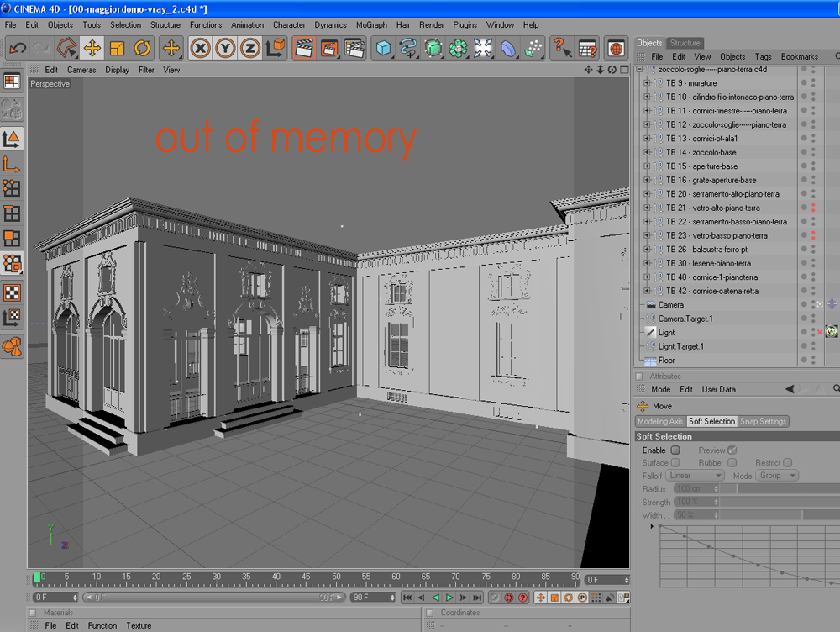Toggle X axis lock
This screenshot has height=632, width=840.
pyautogui.click(x=200, y=49)
